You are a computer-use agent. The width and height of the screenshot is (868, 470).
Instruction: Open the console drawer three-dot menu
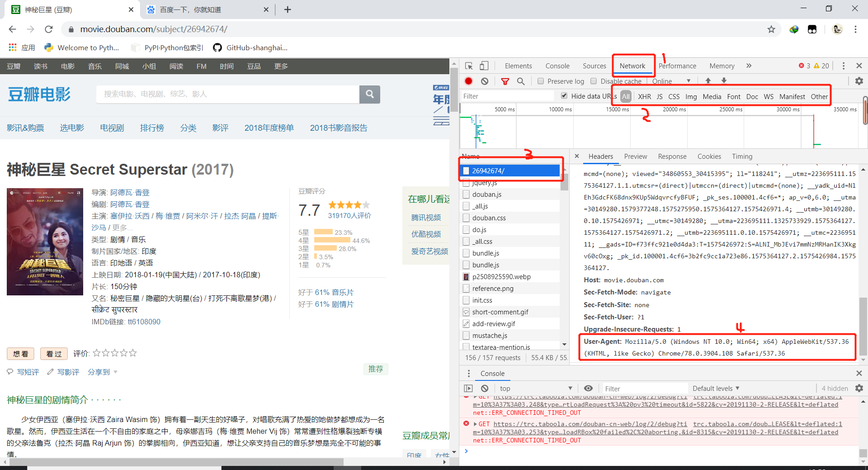pos(469,373)
